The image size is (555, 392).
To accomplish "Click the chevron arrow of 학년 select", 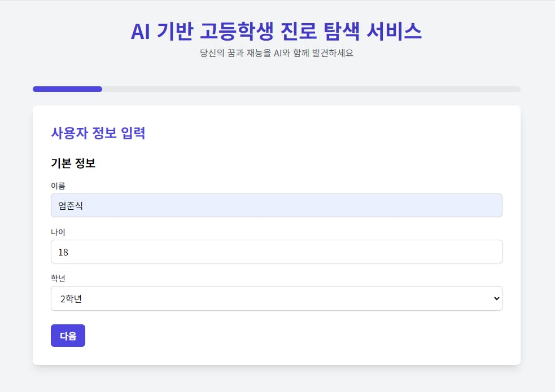I will [x=496, y=298].
